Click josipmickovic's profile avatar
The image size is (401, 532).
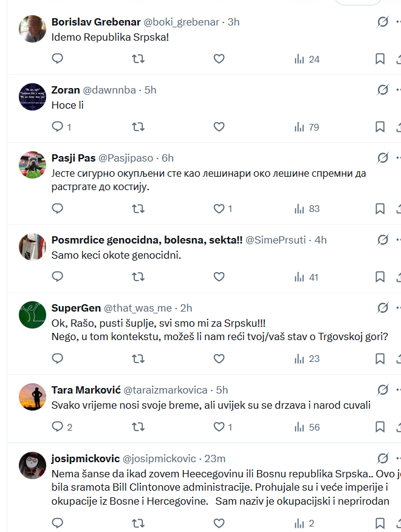[x=32, y=465]
